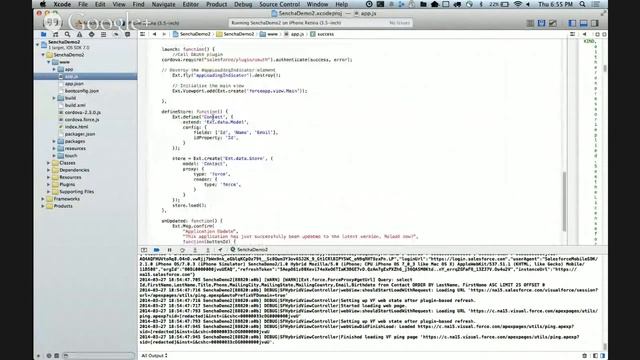Open the Debug menu

pos(243,4)
